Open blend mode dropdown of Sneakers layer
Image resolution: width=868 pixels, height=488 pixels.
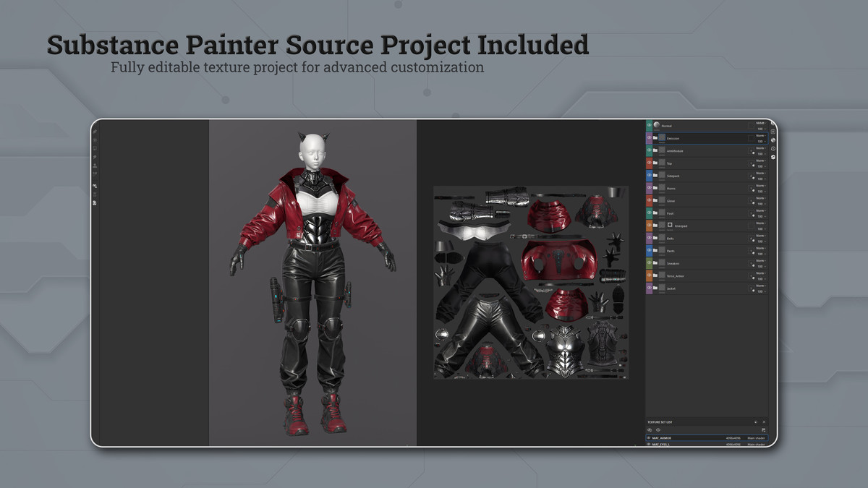[x=760, y=260]
